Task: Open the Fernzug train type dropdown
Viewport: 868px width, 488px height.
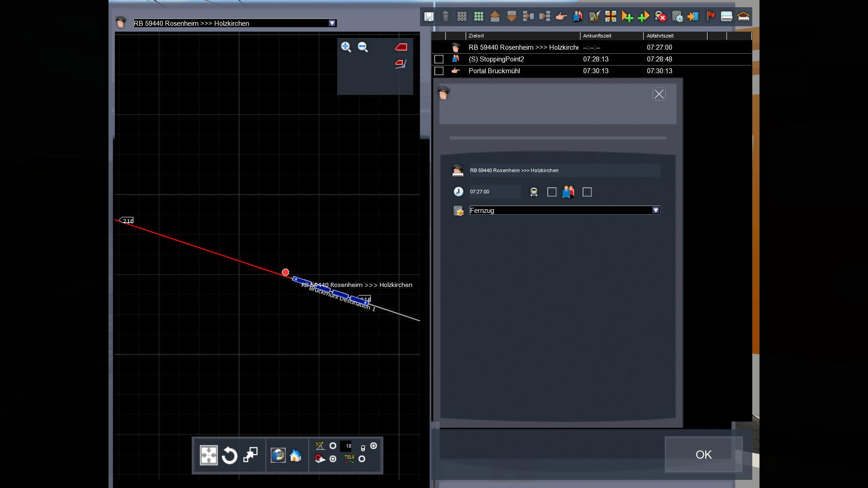Action: tap(656, 211)
